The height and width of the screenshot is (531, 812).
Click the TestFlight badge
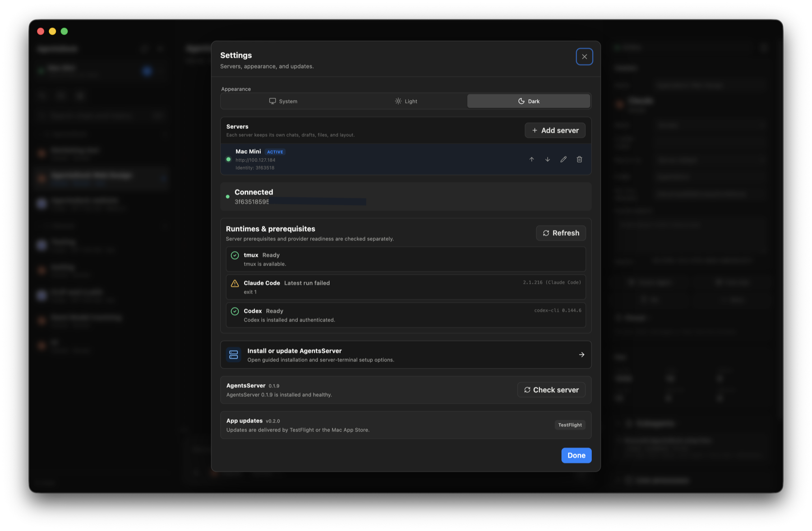pos(570,425)
